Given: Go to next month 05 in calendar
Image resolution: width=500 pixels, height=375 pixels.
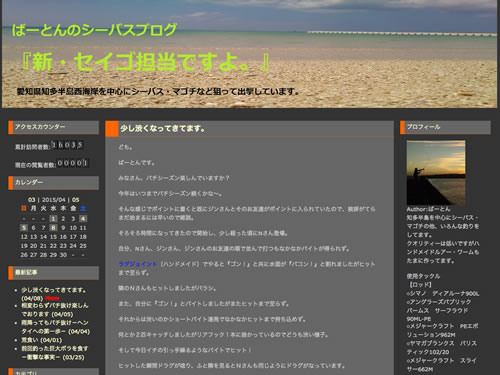Looking at the screenshot, I should [76, 200].
